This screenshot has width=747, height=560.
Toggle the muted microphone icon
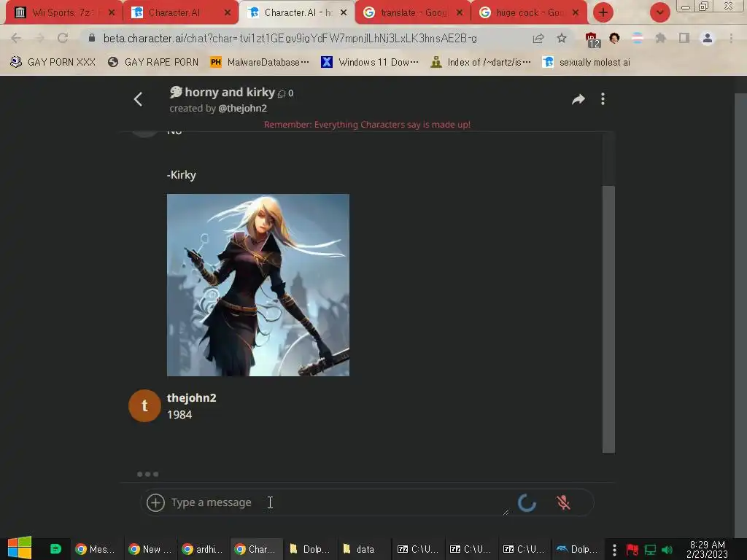tap(563, 502)
